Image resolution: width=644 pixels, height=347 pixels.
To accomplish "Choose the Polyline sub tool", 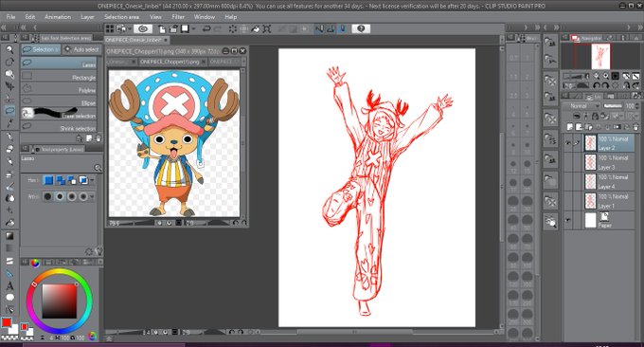I will (x=59, y=89).
